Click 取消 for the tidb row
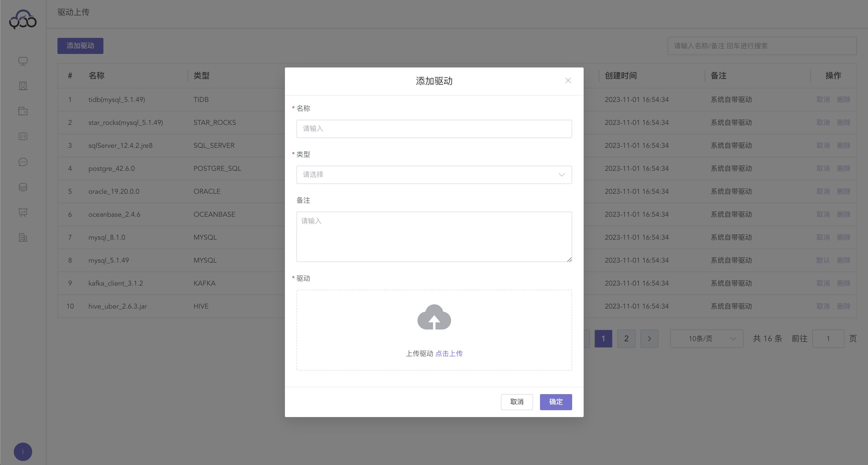The image size is (868, 465). point(823,100)
